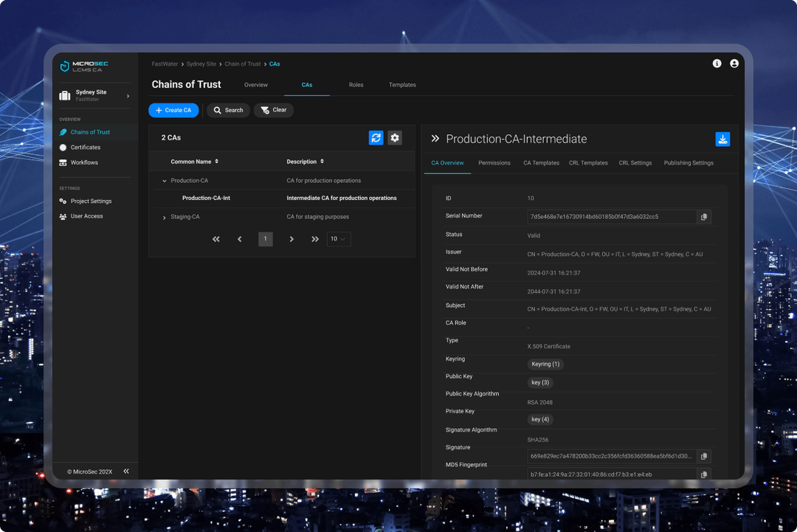This screenshot has height=532, width=797.
Task: Collapse the detail panel with double-chevron icon
Action: tap(435, 139)
